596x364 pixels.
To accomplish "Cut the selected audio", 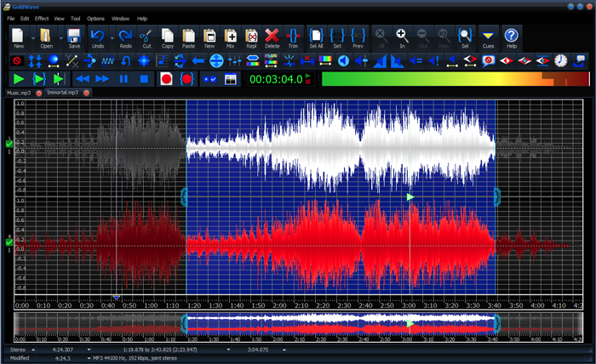I will [x=146, y=38].
